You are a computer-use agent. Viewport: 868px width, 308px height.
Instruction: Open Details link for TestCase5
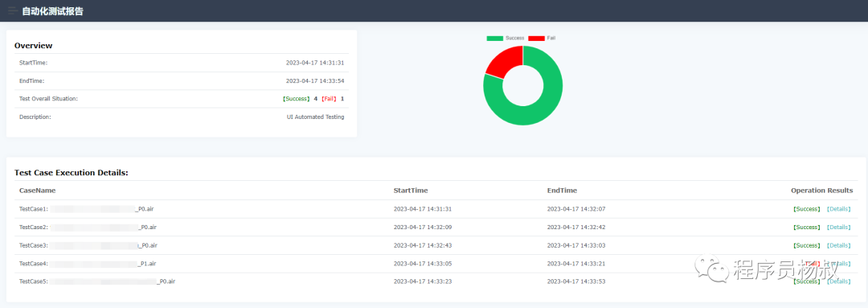pyautogui.click(x=838, y=281)
